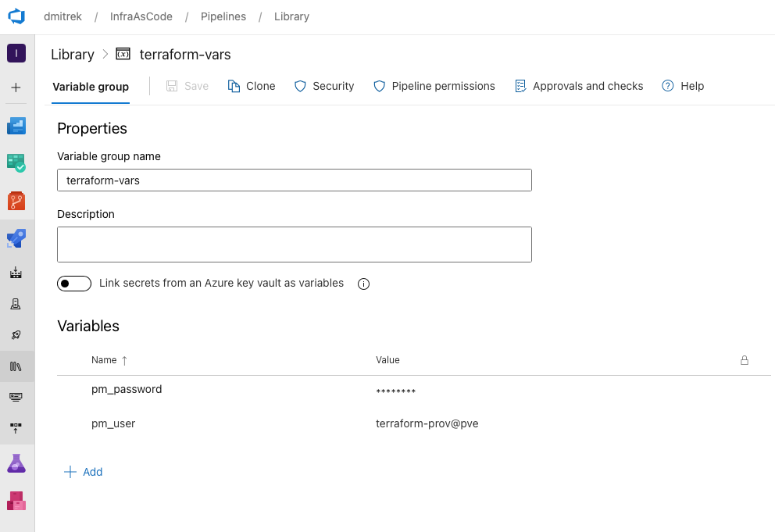Open Artifacts icon in sidebar
This screenshot has width=775, height=532.
click(x=16, y=501)
